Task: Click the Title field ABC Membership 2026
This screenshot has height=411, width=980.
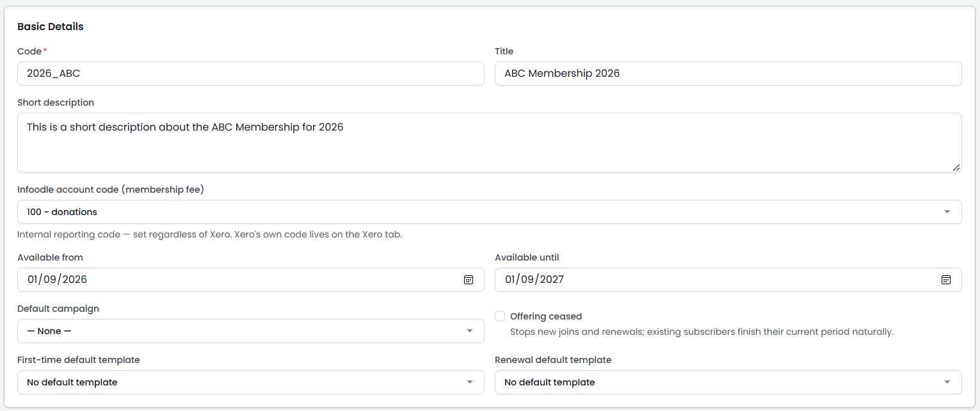Action: tap(728, 74)
